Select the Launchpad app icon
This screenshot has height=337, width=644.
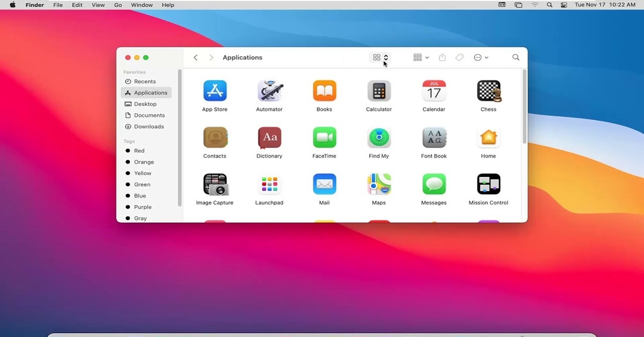coord(269,184)
